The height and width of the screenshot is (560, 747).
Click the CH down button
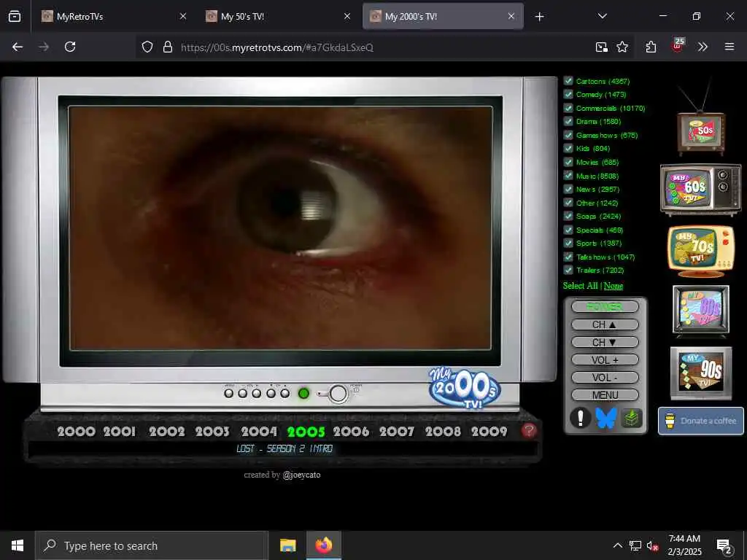pos(605,342)
